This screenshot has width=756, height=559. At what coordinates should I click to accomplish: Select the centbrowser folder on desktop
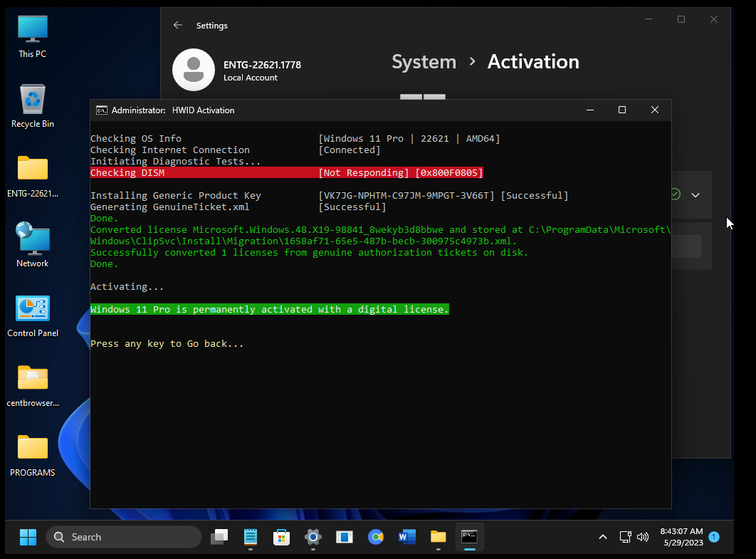(x=32, y=386)
